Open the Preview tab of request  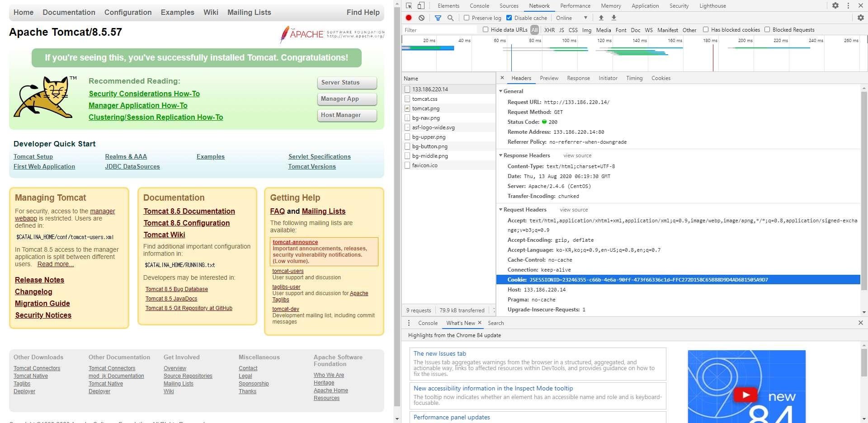click(x=549, y=78)
